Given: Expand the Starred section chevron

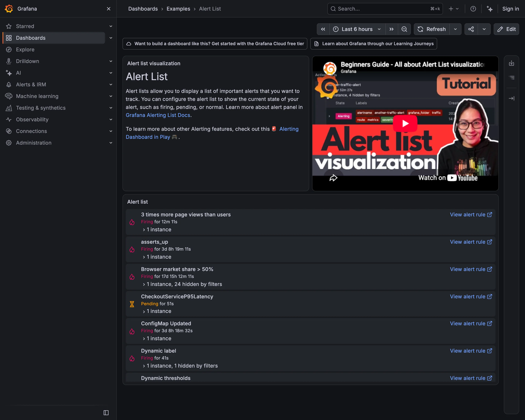Looking at the screenshot, I should coord(111,26).
